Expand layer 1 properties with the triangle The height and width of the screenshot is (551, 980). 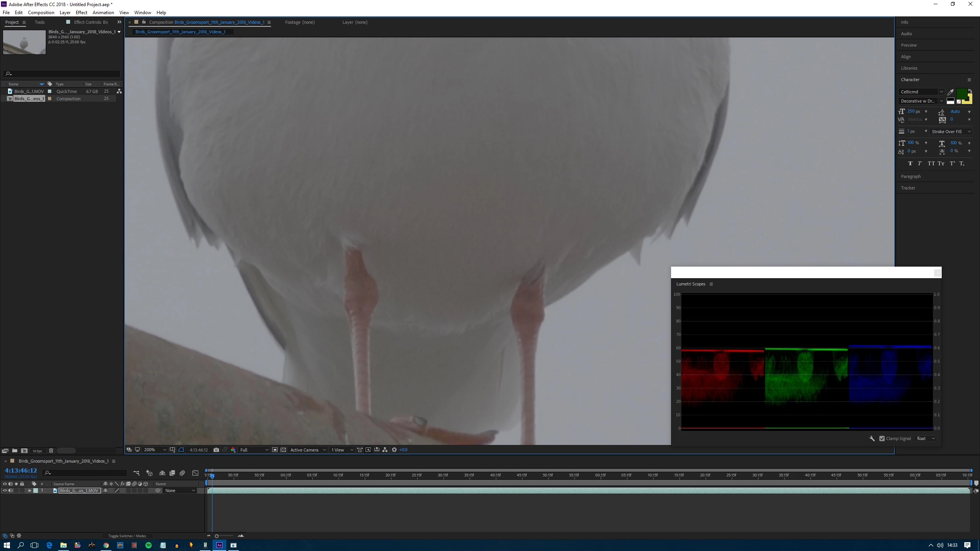29,491
